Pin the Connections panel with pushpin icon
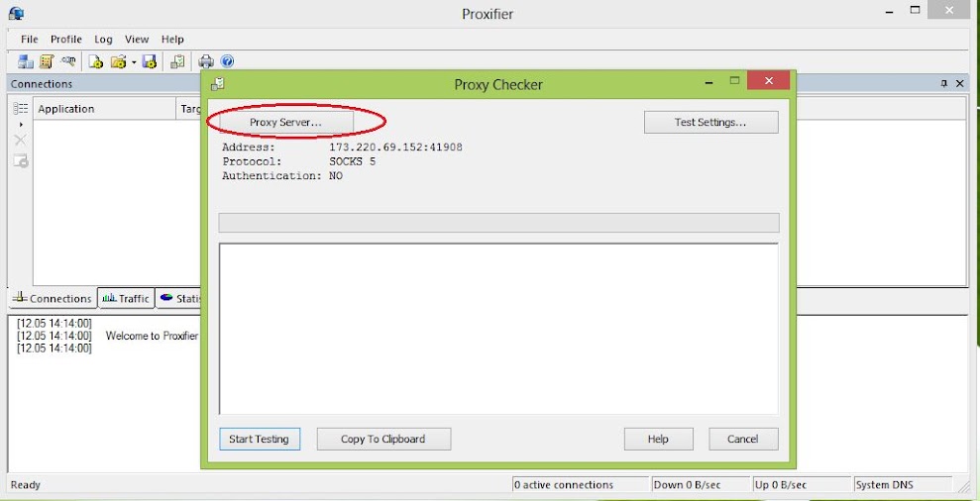 [x=944, y=84]
